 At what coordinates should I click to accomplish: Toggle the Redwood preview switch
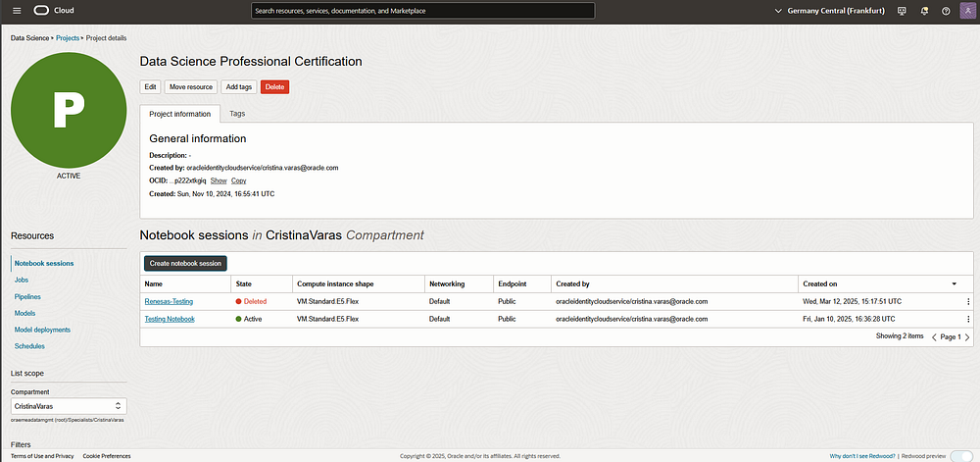961,456
